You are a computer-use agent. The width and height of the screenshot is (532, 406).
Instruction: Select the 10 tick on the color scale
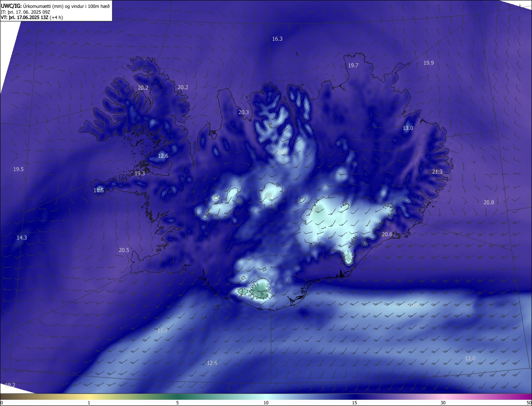pos(266,403)
